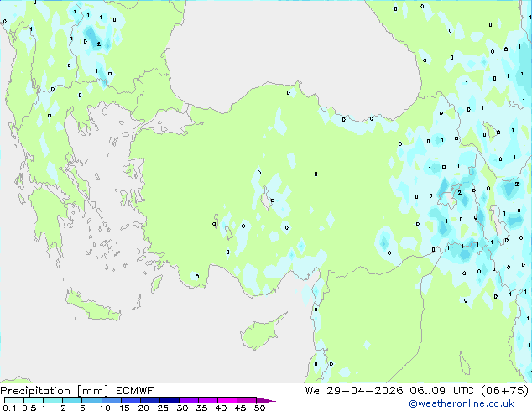Click the '25' legend scale label
The height and width of the screenshot is (411, 532).
163,408
